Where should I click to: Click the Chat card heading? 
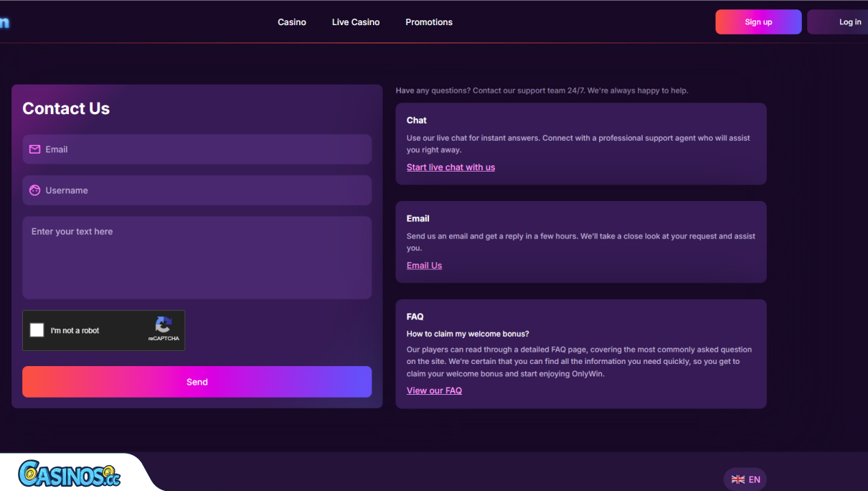tap(417, 121)
